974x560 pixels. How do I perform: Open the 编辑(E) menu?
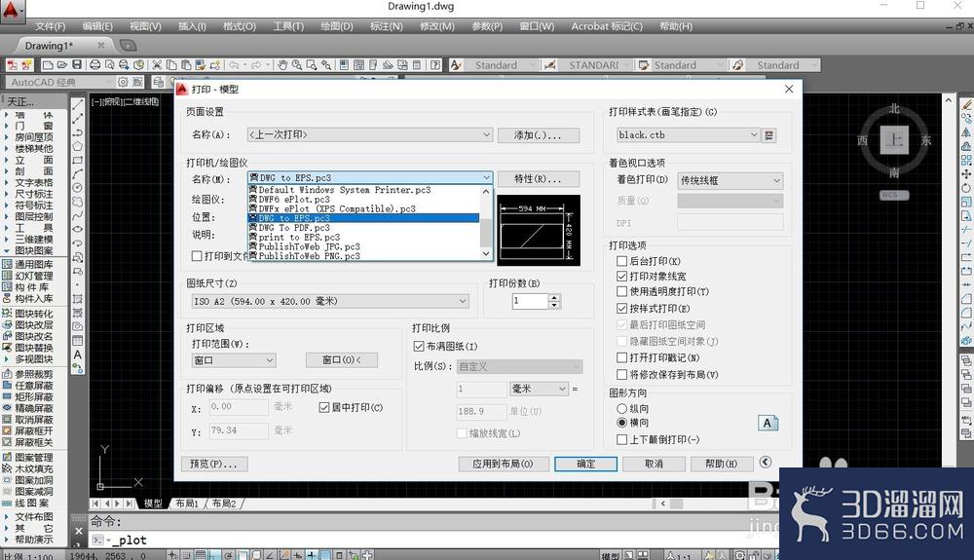[97, 26]
